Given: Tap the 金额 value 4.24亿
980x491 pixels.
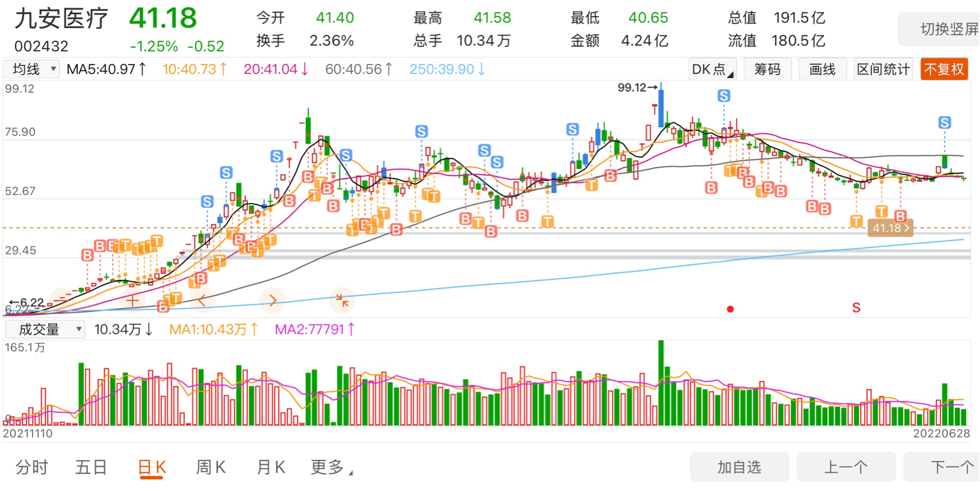Looking at the screenshot, I should tap(645, 41).
